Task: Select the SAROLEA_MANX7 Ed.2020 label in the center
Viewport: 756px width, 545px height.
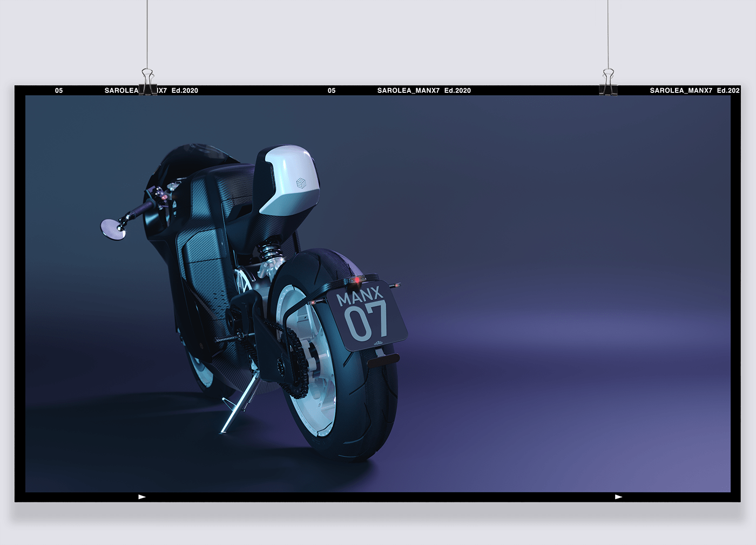Action: pyautogui.click(x=423, y=90)
